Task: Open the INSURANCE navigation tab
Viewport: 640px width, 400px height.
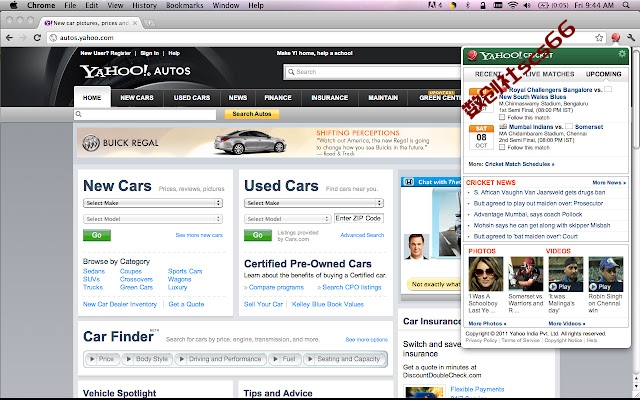Action: tap(330, 98)
